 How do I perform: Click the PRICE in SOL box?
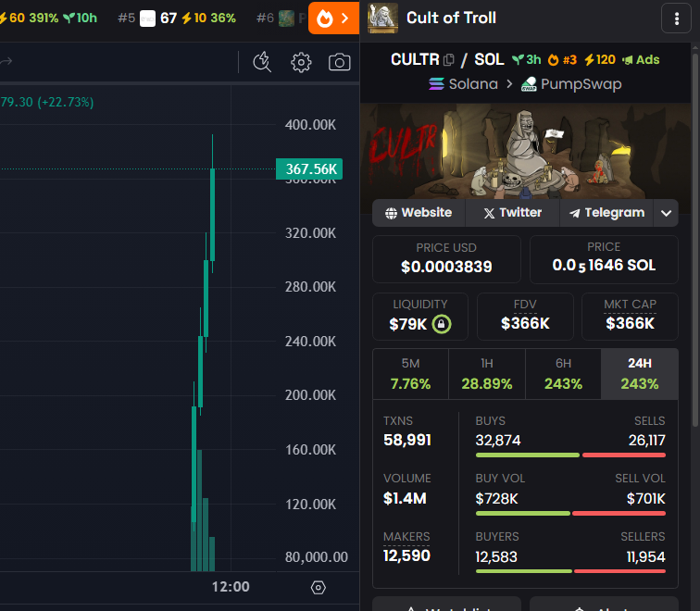(x=604, y=259)
